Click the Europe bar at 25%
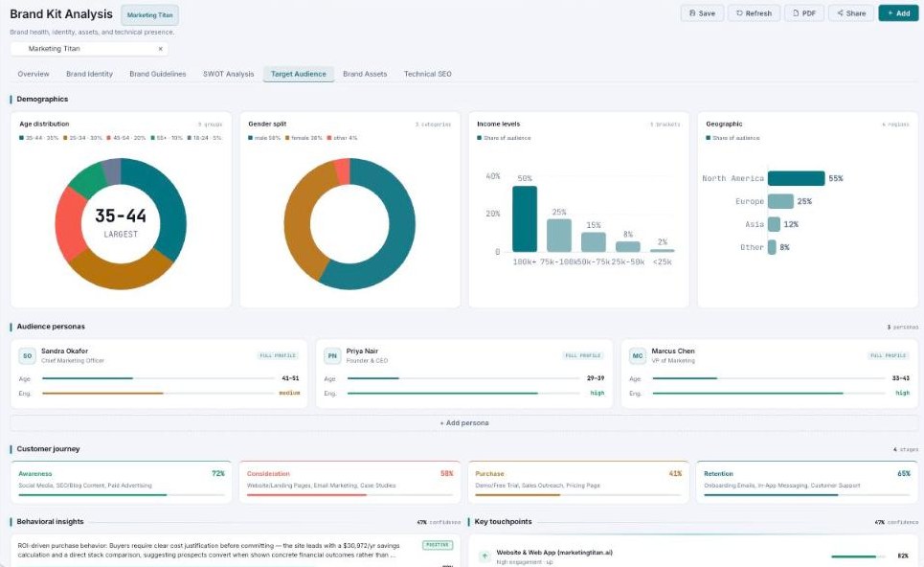 click(x=780, y=201)
